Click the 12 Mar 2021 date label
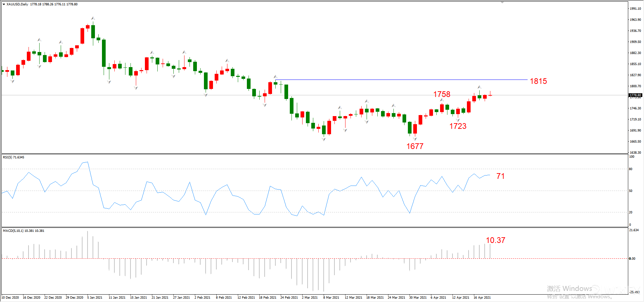This screenshot has height=302, width=644. pyautogui.click(x=354, y=298)
